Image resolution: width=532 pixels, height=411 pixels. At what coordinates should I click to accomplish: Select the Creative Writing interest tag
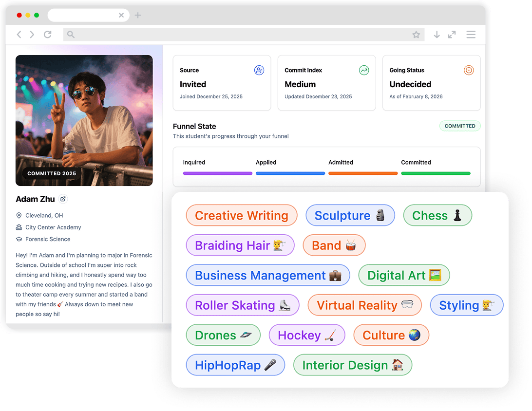coord(242,215)
